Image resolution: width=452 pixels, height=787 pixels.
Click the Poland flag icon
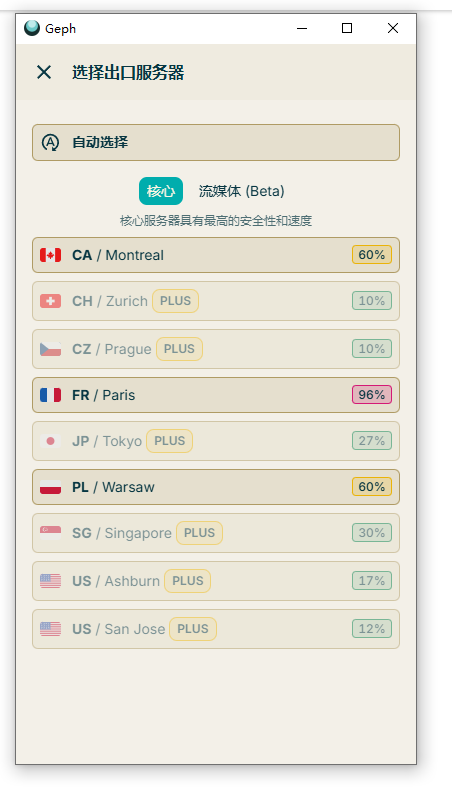click(x=51, y=487)
